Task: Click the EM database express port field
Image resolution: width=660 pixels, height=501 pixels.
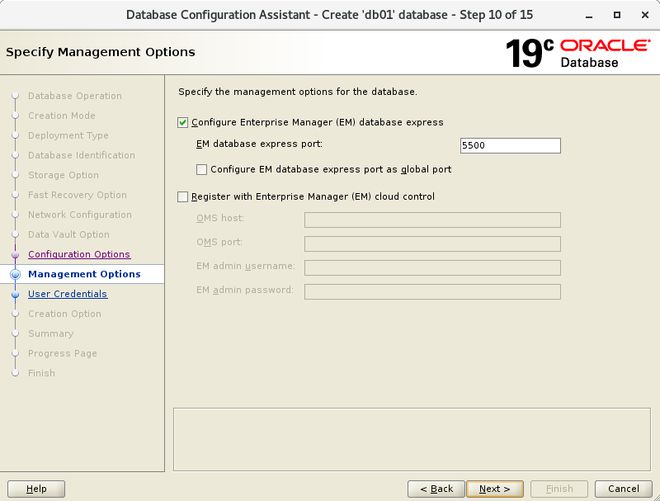Action: point(510,146)
